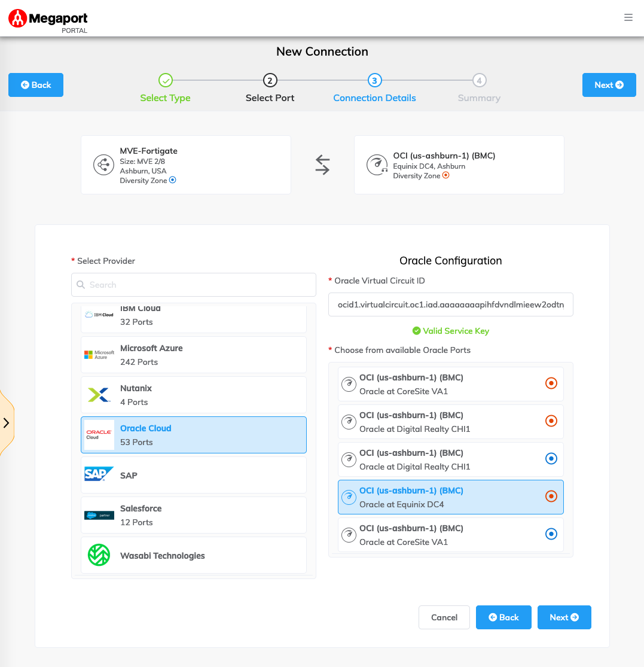Select the Salesforce provider

pyautogui.click(x=193, y=515)
